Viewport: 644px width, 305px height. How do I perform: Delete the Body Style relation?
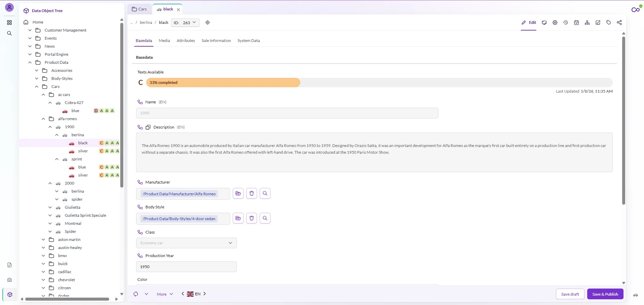pyautogui.click(x=252, y=218)
